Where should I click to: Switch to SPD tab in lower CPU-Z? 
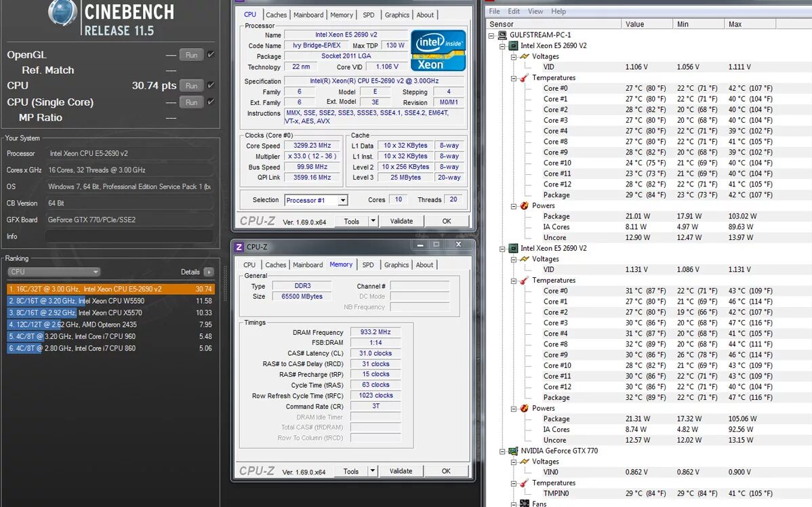[367, 264]
